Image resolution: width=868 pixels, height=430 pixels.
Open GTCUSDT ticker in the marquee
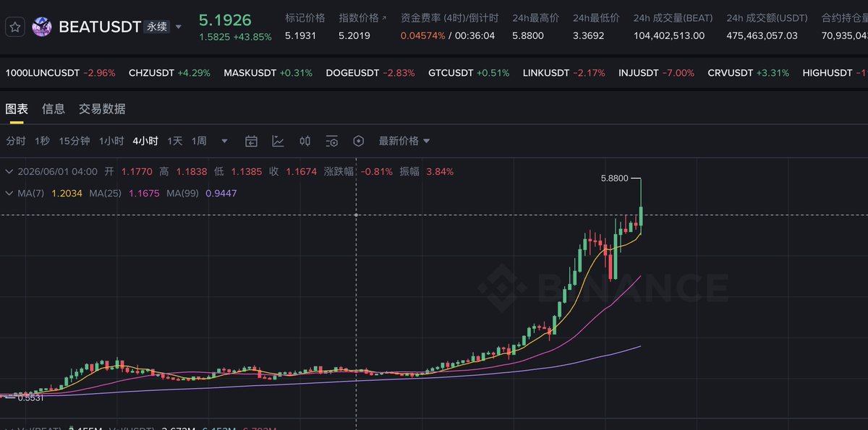[469, 73]
